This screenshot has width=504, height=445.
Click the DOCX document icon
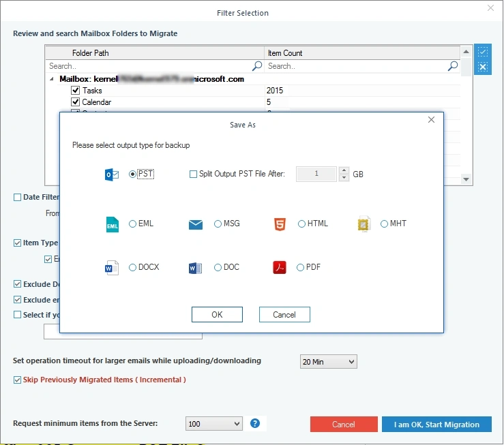coord(112,267)
